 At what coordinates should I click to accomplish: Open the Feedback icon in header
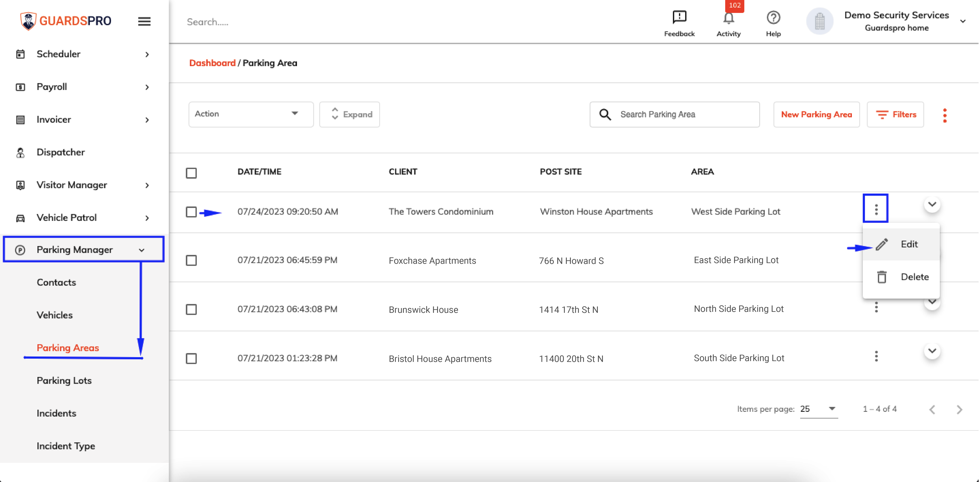[x=679, y=17]
